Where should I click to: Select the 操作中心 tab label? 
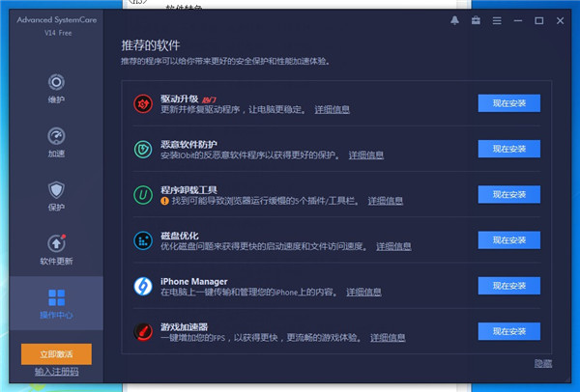click(x=56, y=315)
